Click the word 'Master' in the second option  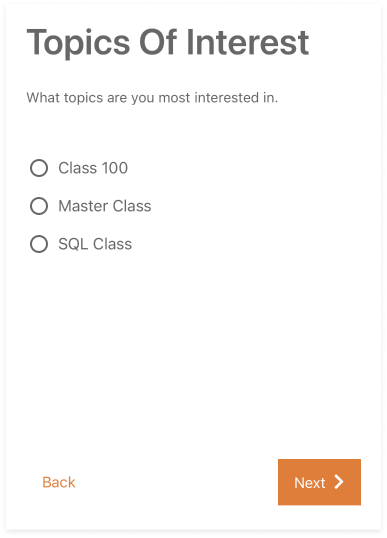pos(83,206)
